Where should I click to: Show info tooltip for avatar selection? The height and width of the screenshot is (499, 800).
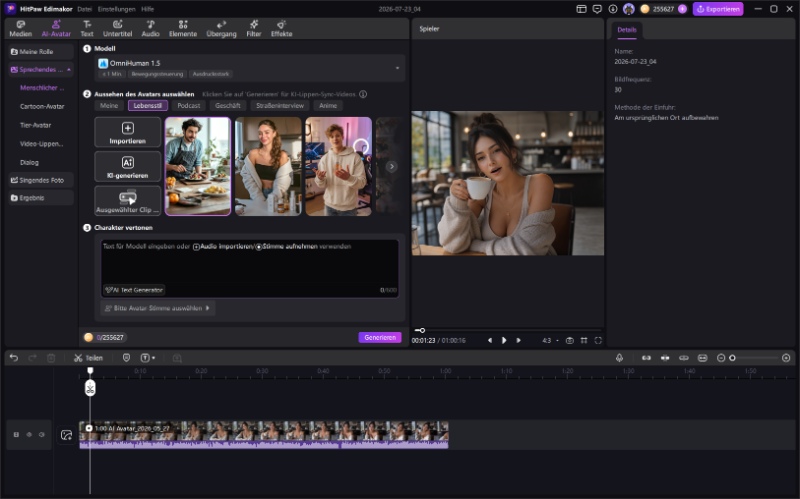pos(363,94)
